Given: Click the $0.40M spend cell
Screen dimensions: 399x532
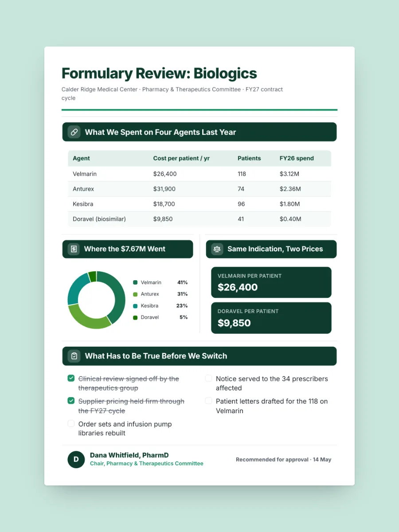Looking at the screenshot, I should point(290,219).
